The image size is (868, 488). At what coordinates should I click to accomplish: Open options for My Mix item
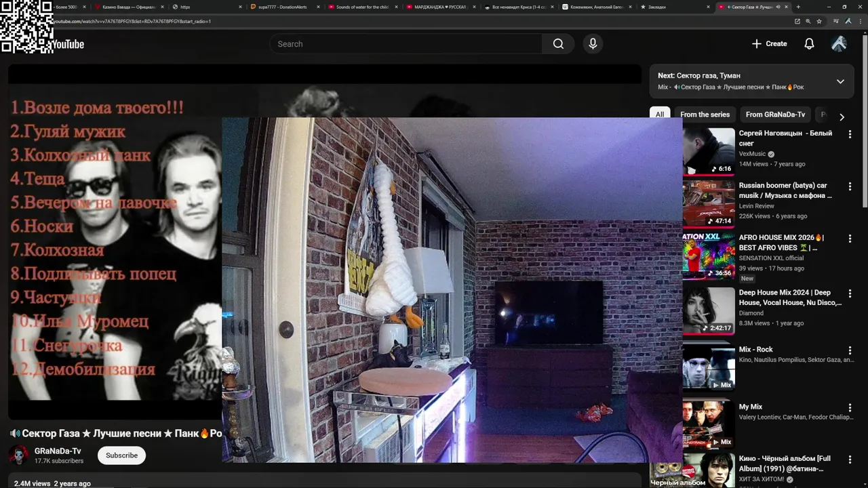point(850,407)
